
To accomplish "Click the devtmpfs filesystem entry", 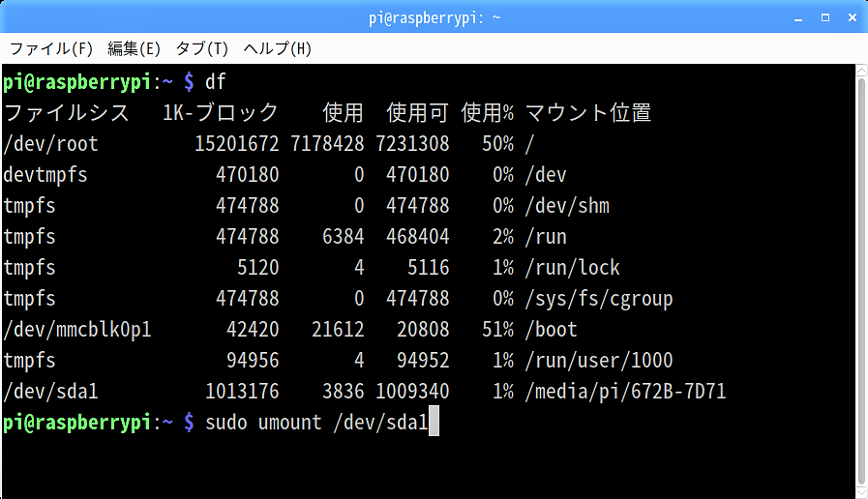I will 45,175.
